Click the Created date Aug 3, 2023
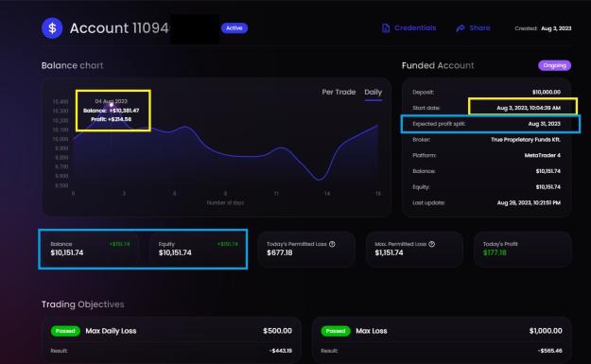 pos(556,28)
